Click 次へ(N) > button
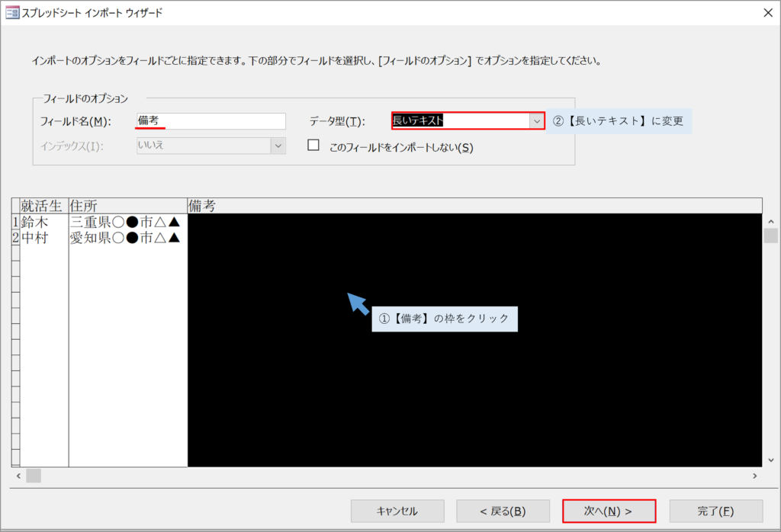Screen dimensions: 781x532 (x=608, y=511)
